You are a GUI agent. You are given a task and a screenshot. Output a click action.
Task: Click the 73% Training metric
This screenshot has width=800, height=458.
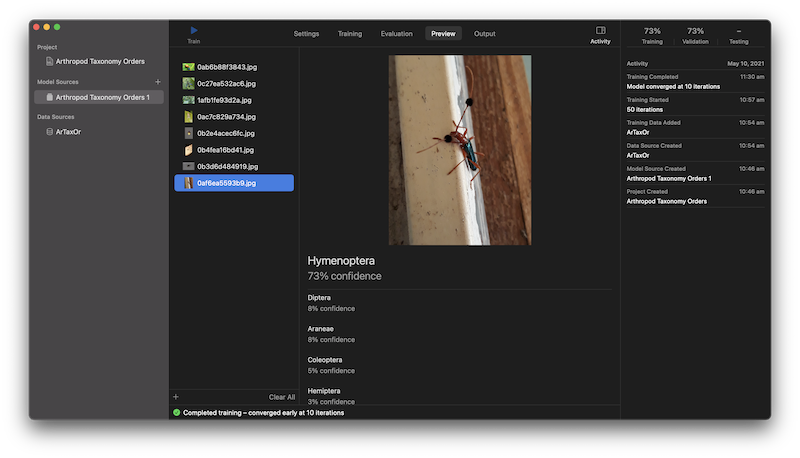point(652,35)
